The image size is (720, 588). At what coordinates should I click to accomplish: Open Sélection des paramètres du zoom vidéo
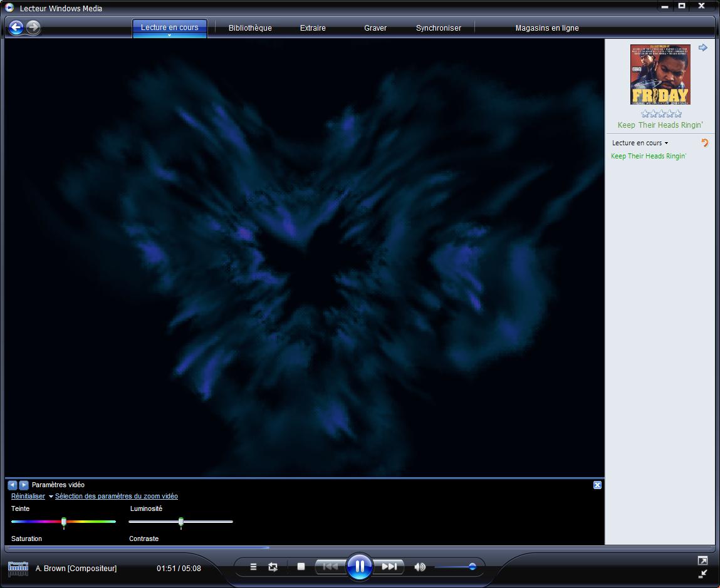click(116, 496)
